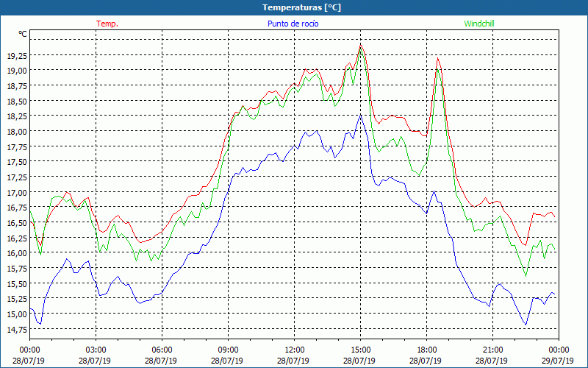Click the 15,75 y-axis value

tap(17, 269)
